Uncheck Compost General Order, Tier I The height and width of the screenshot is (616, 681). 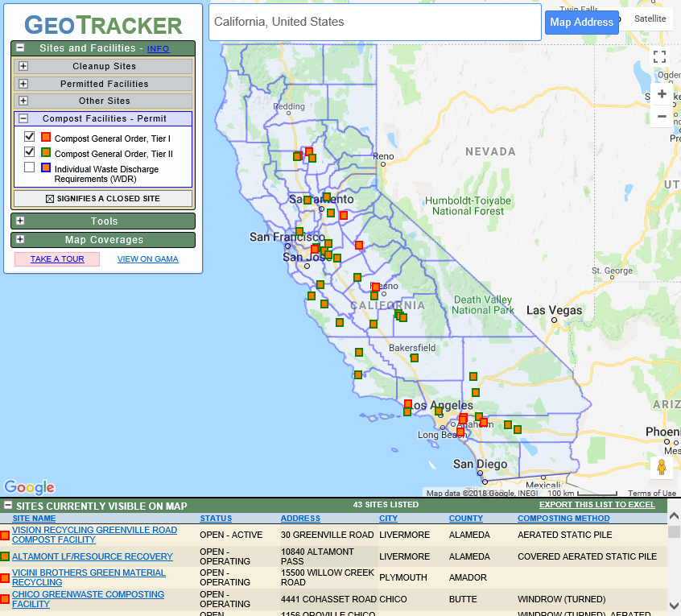(x=29, y=136)
